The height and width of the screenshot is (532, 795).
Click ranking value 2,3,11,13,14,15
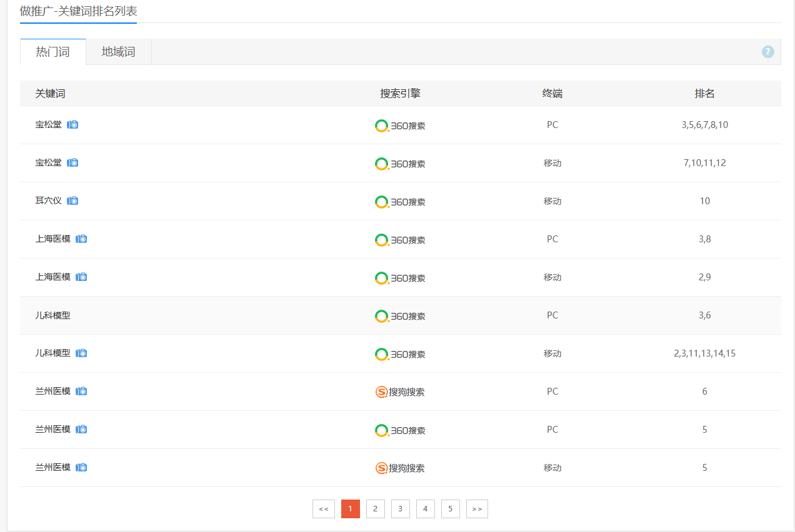click(x=705, y=353)
